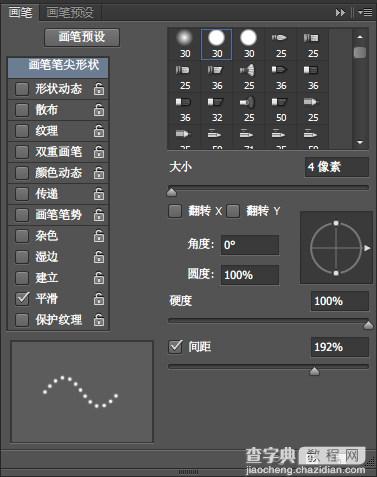Click the lock icon for 湿边
This screenshot has height=477, width=377.
99,257
